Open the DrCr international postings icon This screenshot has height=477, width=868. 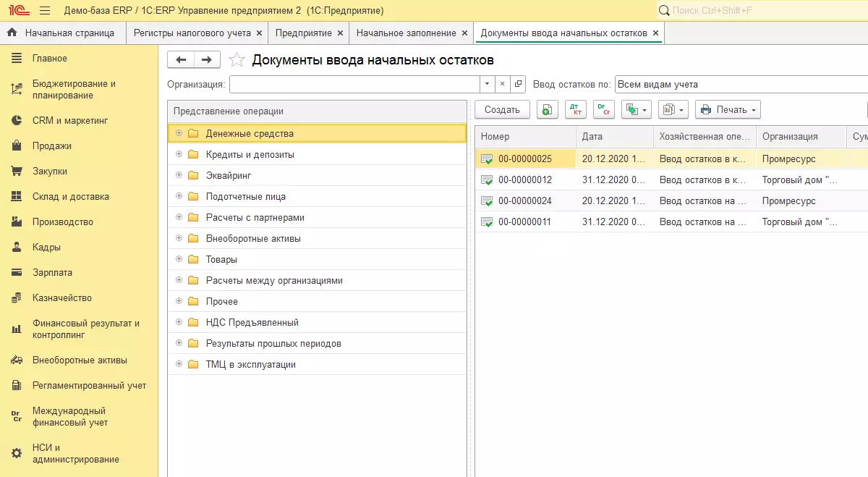coord(603,110)
